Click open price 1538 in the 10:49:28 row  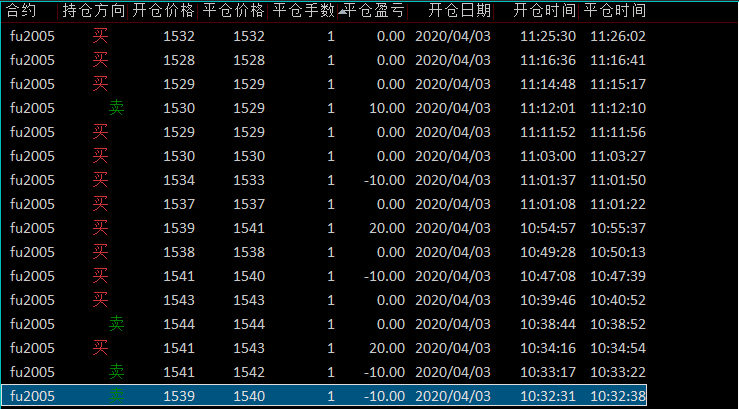[179, 253]
